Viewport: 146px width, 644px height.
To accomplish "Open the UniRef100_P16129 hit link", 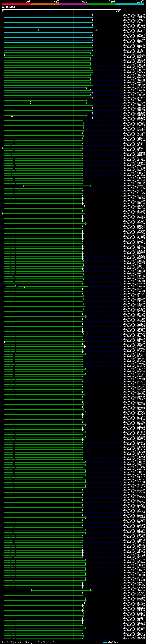I will tap(134, 63).
